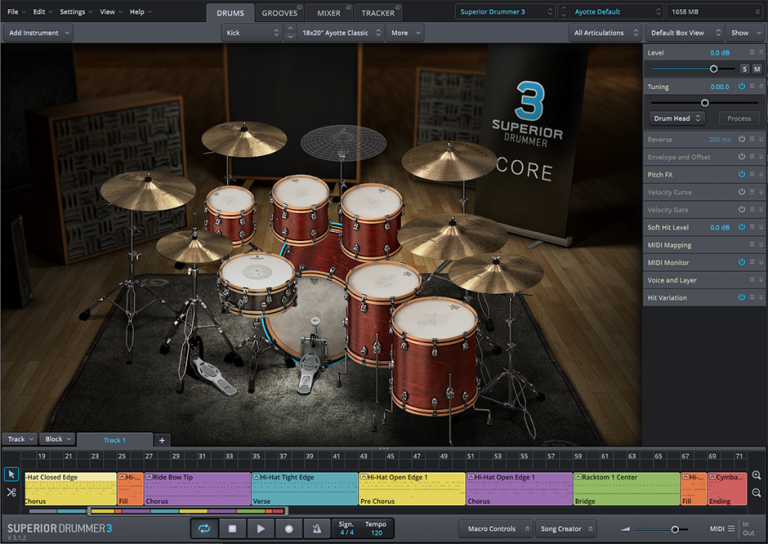Mute the instrument with M button
This screenshot has height=544, width=768.
[757, 69]
